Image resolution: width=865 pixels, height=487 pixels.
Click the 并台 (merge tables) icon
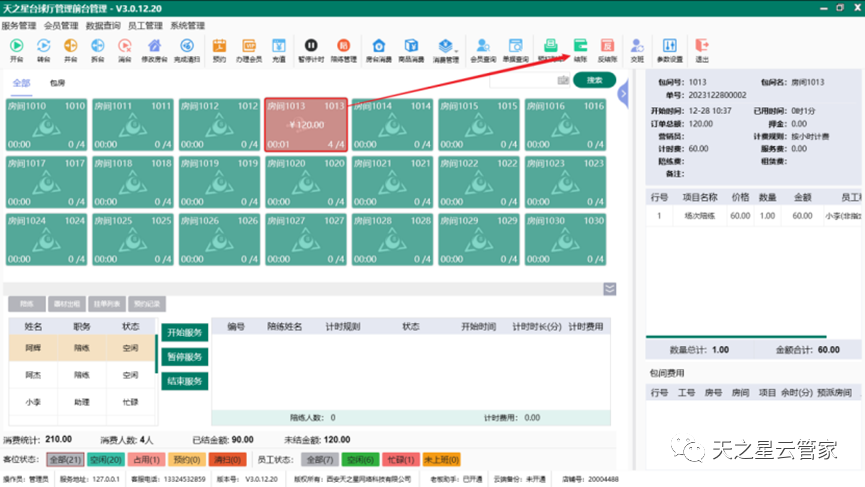pos(70,47)
